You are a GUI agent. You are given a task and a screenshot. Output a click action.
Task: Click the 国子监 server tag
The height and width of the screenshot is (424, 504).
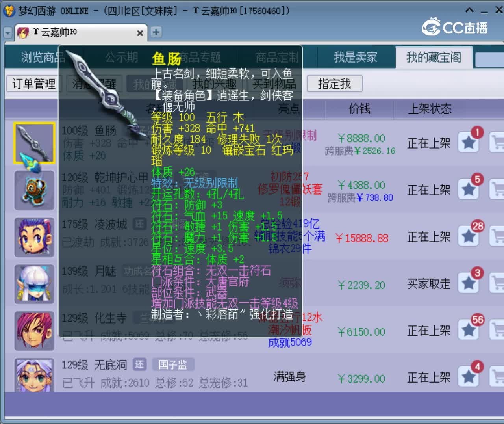click(173, 365)
